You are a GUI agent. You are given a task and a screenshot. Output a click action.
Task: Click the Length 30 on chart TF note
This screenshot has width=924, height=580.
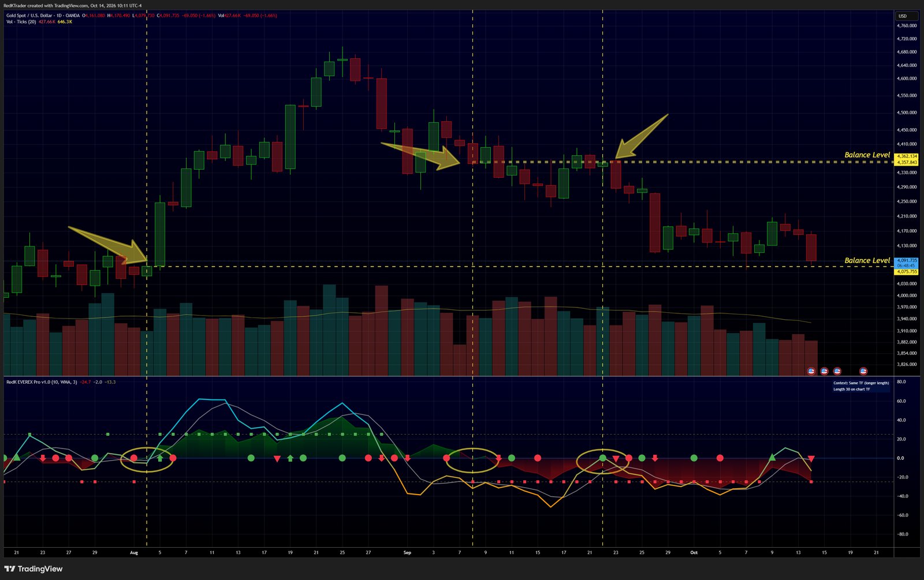852,390
